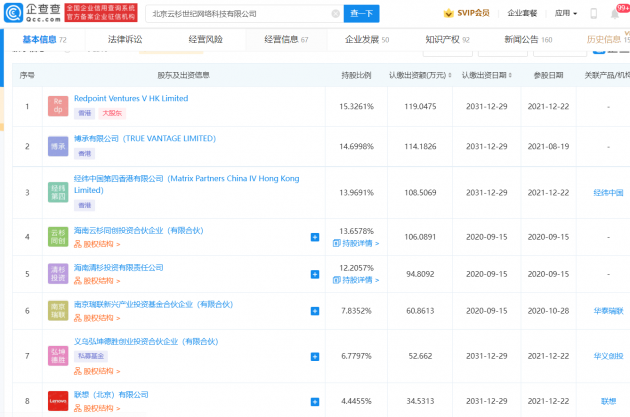The image size is (630, 417).
Task: Click 博承 company logo thumbnail
Action: [x=58, y=146]
